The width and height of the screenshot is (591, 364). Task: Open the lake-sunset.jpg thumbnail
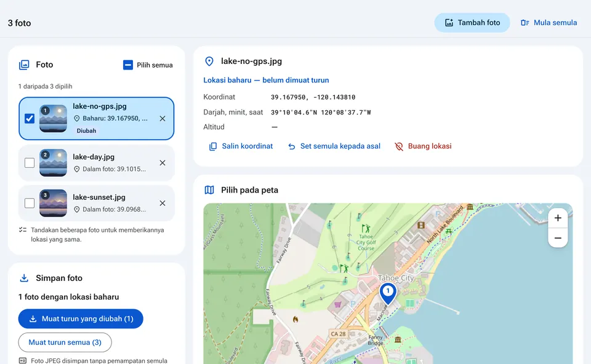click(x=53, y=204)
